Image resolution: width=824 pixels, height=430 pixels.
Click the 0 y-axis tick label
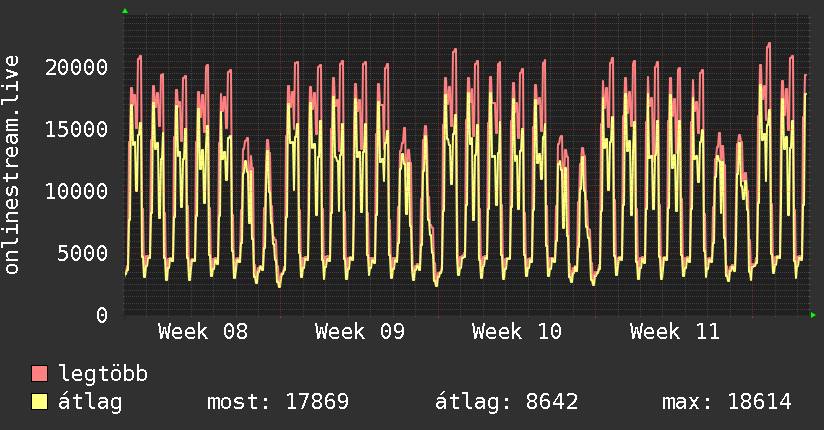coord(102,315)
